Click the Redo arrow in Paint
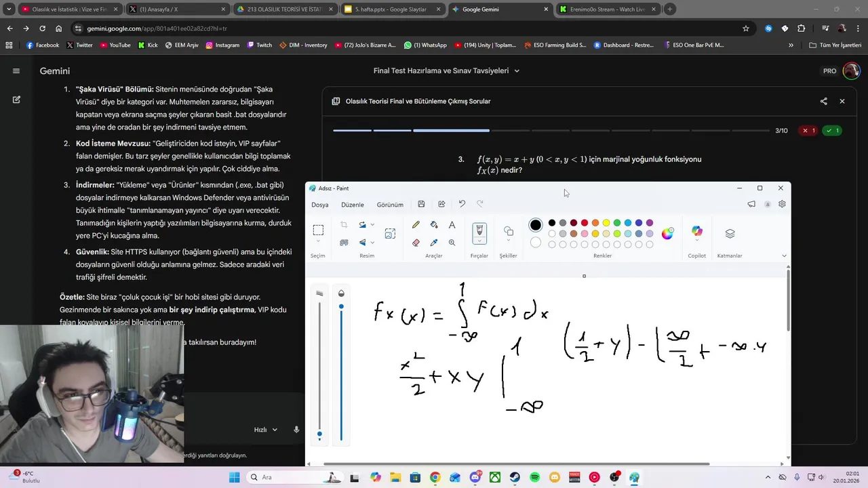The width and height of the screenshot is (868, 488). [x=480, y=204]
